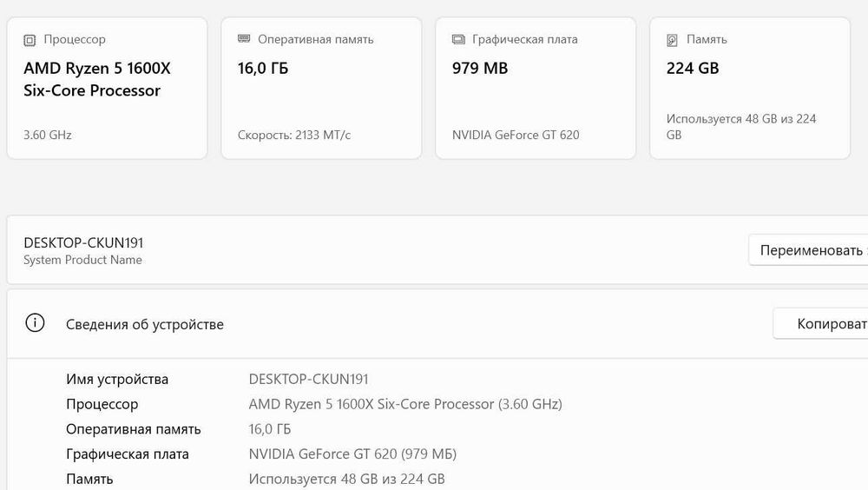
Task: Open the Память storage card
Action: tap(750, 88)
